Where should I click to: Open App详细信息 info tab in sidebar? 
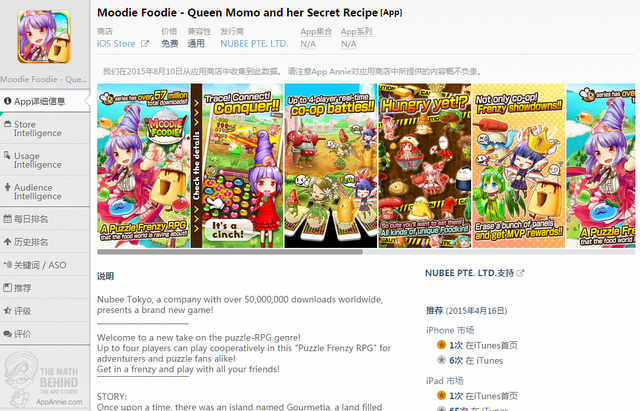45,101
